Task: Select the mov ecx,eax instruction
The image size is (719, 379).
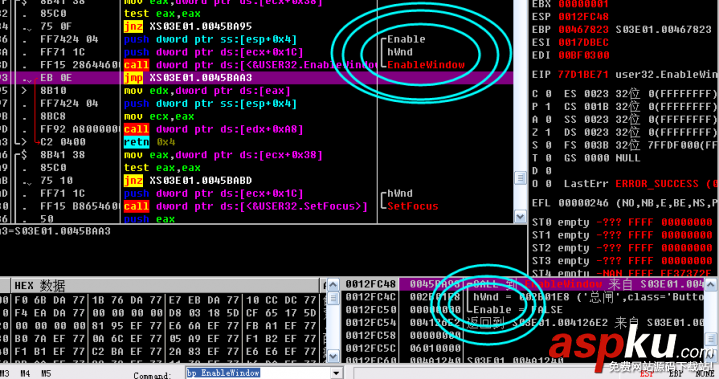Action: pyautogui.click(x=159, y=116)
